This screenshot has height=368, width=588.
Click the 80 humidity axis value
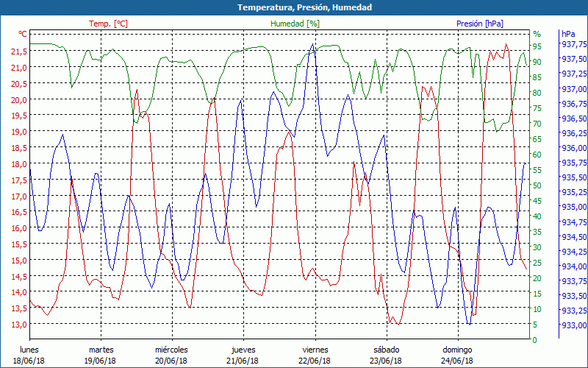point(537,93)
